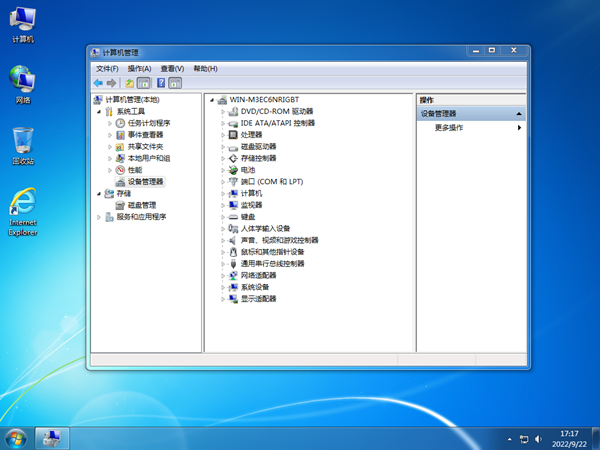
Task: Select the 网络适配器 network icon
Action: (x=233, y=275)
